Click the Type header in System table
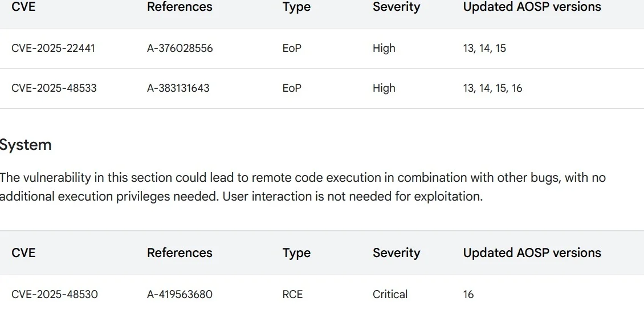The image size is (644, 314). (x=296, y=253)
